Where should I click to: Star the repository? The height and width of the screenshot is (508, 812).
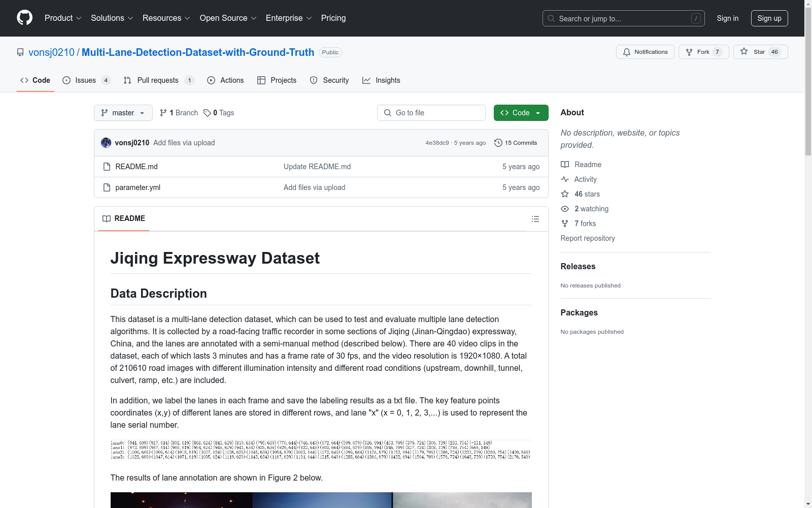pos(760,52)
